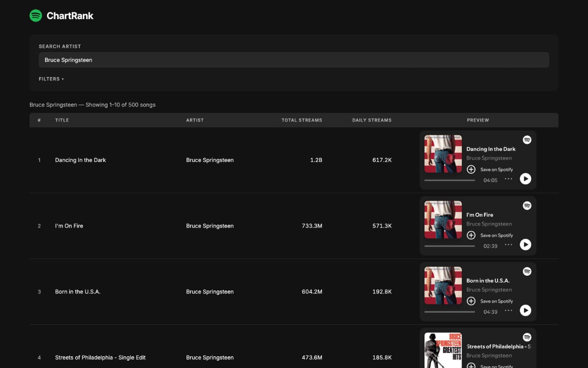Click Bruce Springsteen under Dancing In the Dark preview
The width and height of the screenshot is (588, 368).
(489, 158)
